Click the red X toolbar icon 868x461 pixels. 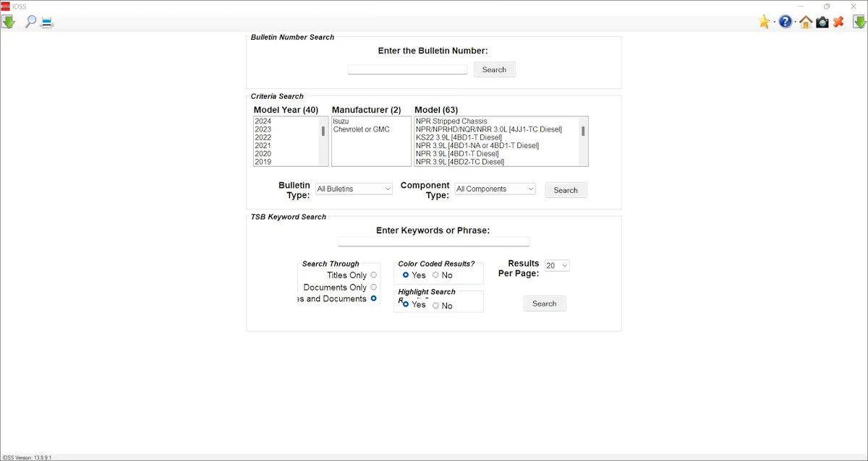coord(839,22)
